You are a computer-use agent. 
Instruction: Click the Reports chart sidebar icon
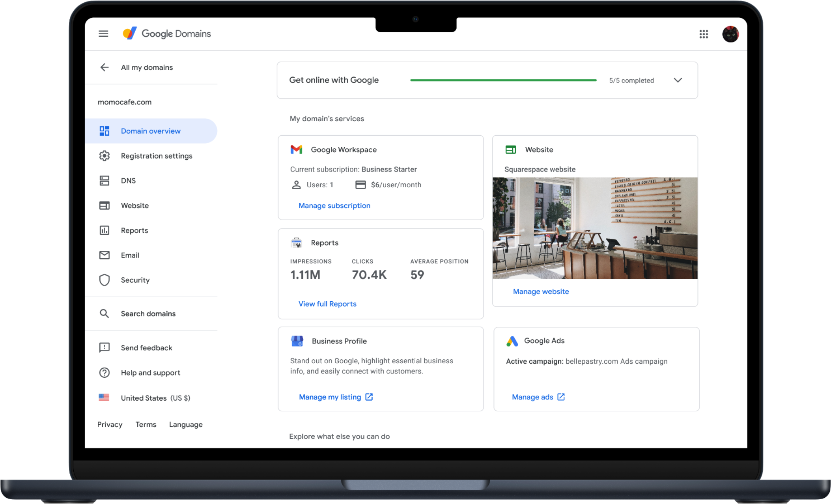pos(104,230)
